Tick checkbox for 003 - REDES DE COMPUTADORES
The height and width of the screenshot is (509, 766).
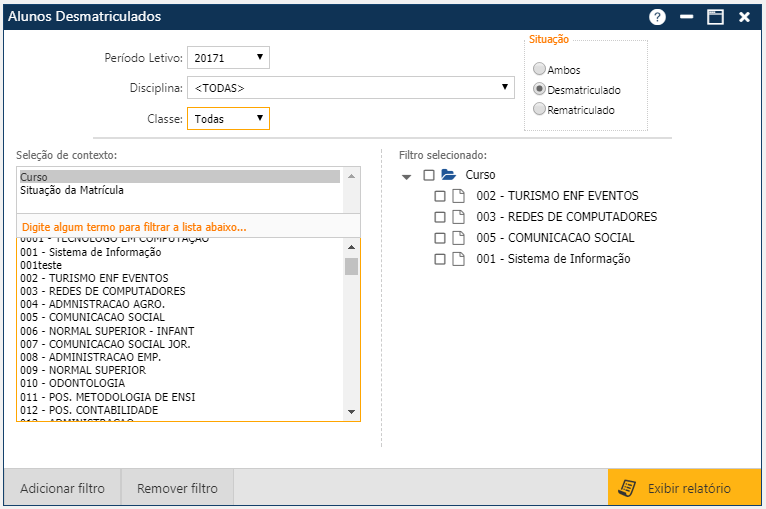440,217
